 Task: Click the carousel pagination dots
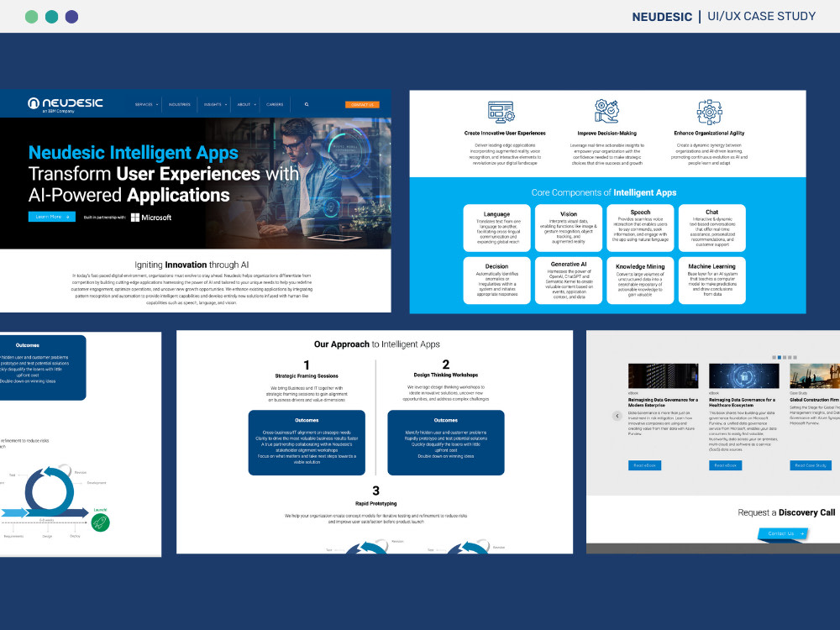click(x=785, y=357)
